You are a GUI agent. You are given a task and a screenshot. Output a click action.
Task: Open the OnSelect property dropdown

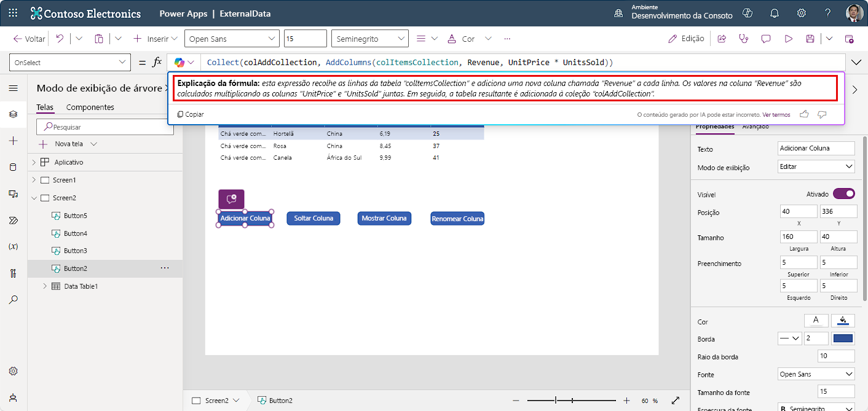[70, 63]
